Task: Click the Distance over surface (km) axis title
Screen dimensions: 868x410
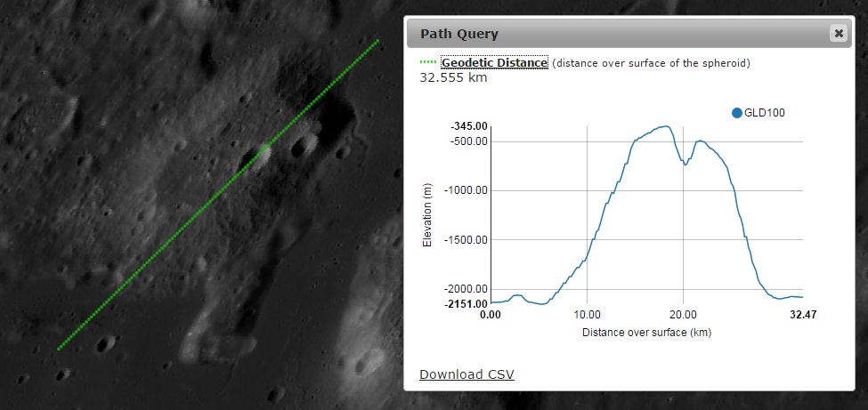Action: [x=646, y=333]
